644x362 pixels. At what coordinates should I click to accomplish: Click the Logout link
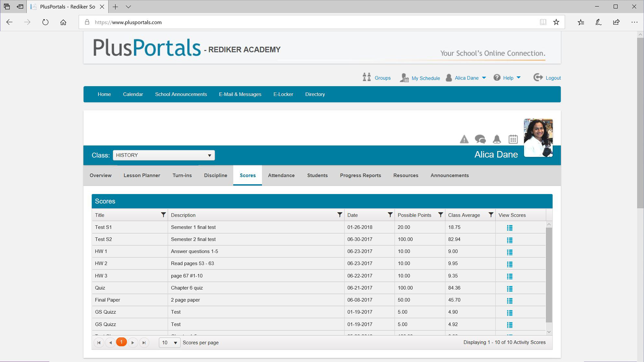tap(553, 78)
